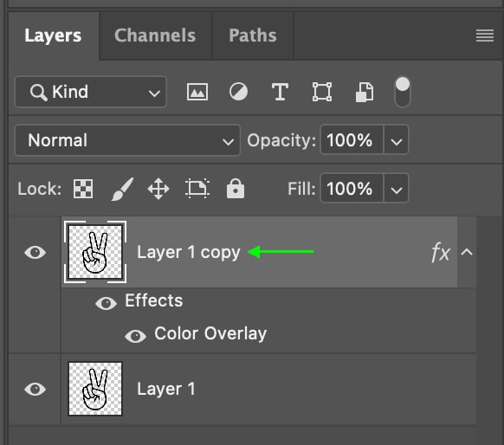Switch to the Paths tab
Viewport: 504px width, 445px height.
pyautogui.click(x=253, y=35)
